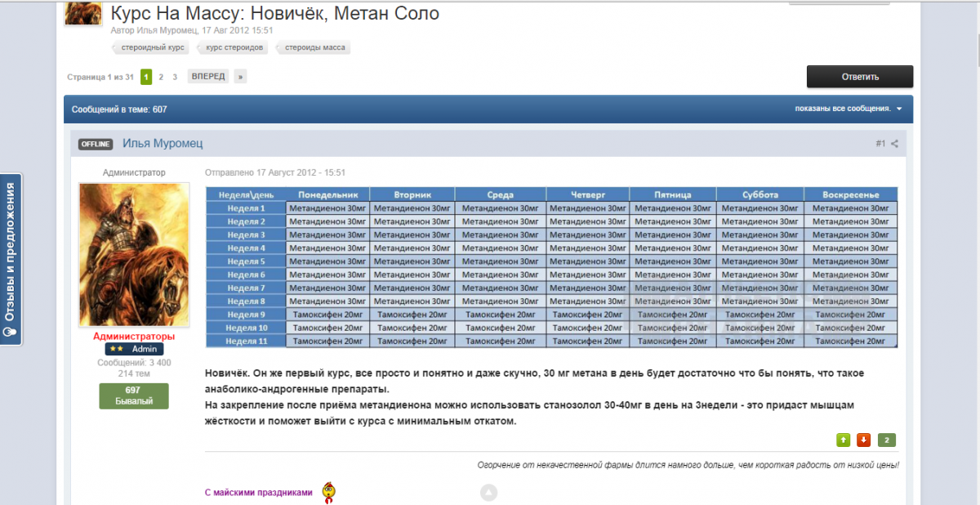Open the 'курс стероидов' tag
This screenshot has width=980, height=505.
[234, 47]
